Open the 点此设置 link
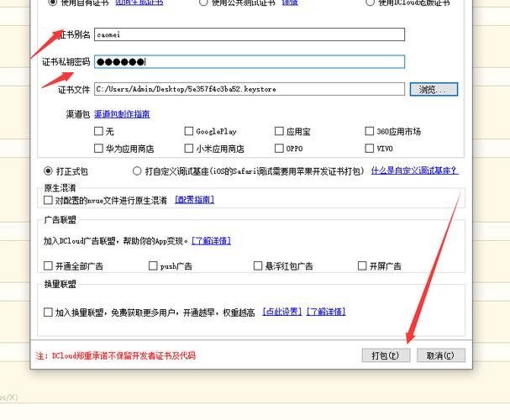This screenshot has height=420, width=510. point(282,312)
